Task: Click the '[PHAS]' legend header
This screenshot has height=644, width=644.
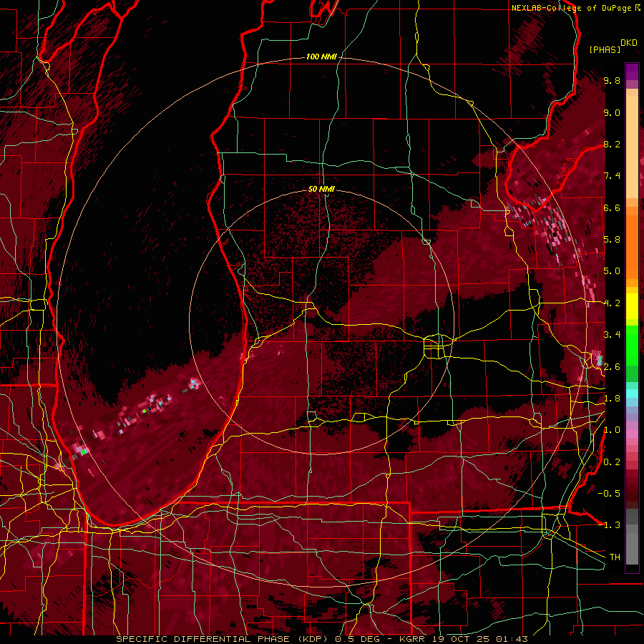Action: [x=605, y=49]
